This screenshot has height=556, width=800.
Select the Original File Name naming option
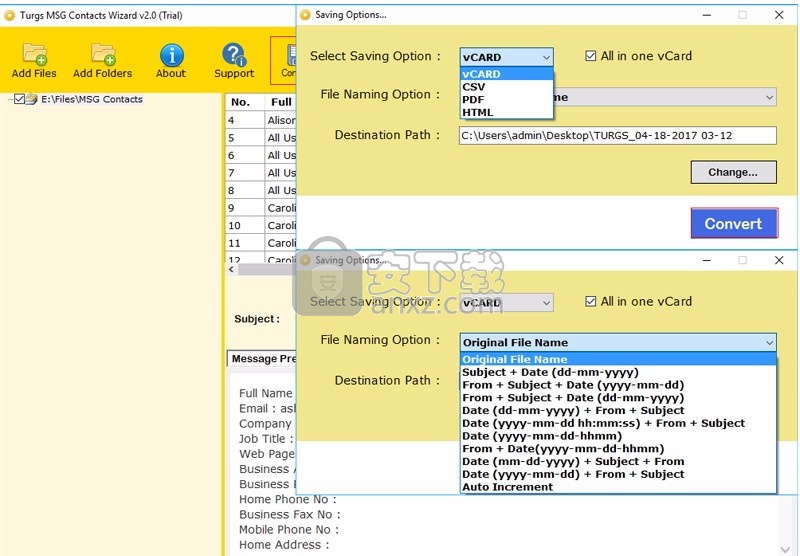618,359
